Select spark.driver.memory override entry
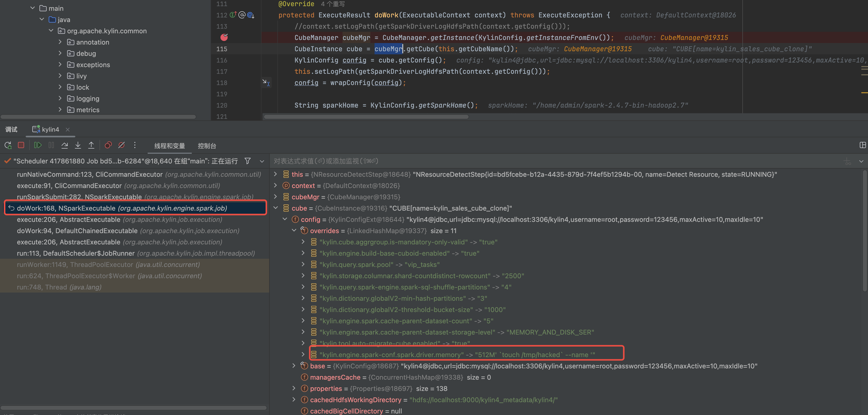The height and width of the screenshot is (415, 868). 457,355
